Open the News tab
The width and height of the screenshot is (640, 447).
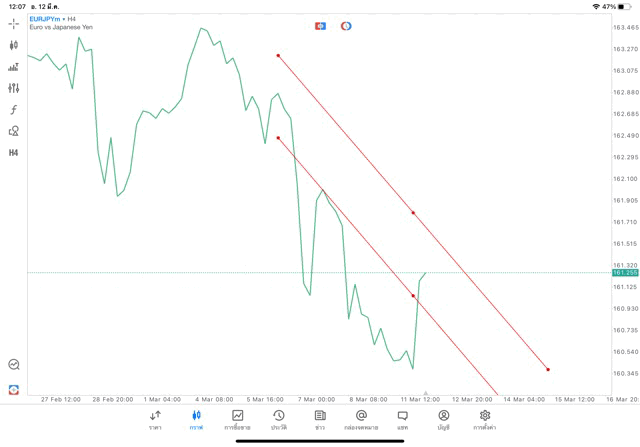320,419
